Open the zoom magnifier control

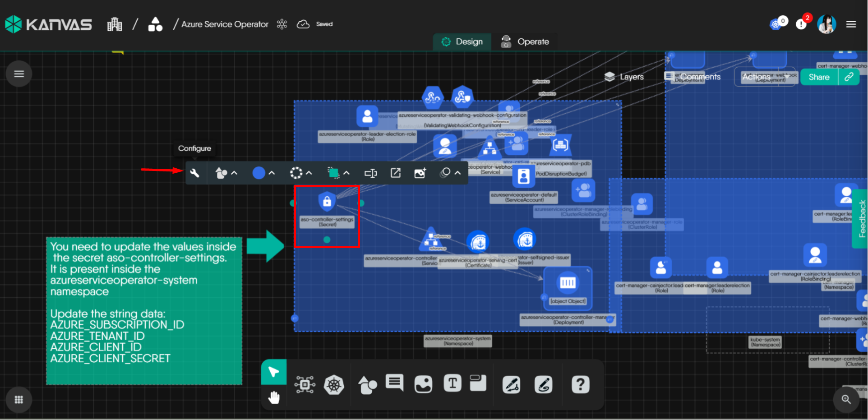pyautogui.click(x=846, y=400)
